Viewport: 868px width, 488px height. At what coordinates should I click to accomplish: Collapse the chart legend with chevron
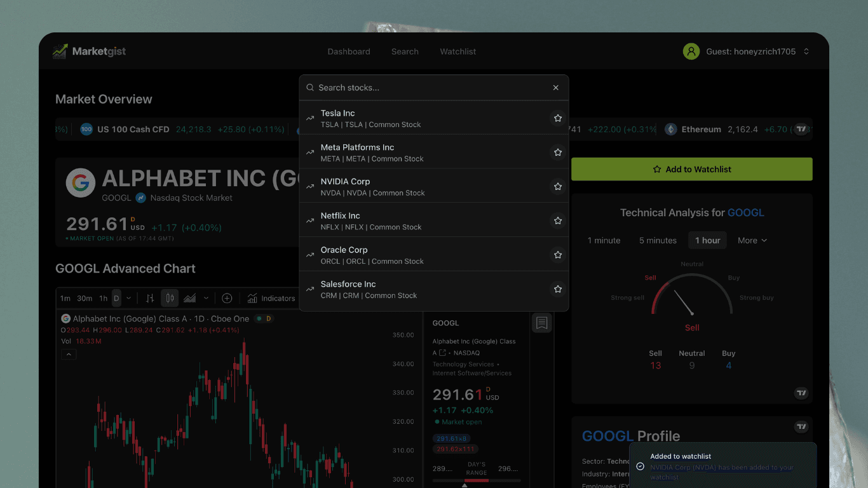[69, 355]
